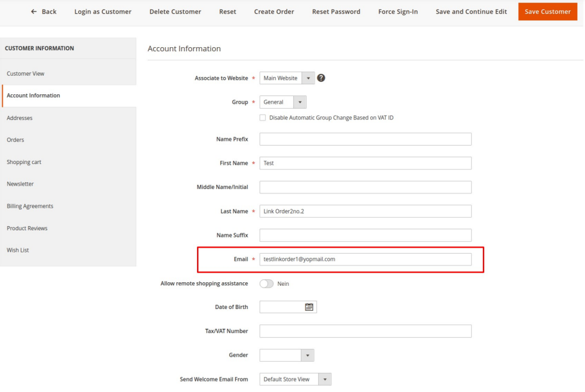
Task: Click Login as Customer
Action: (x=103, y=11)
